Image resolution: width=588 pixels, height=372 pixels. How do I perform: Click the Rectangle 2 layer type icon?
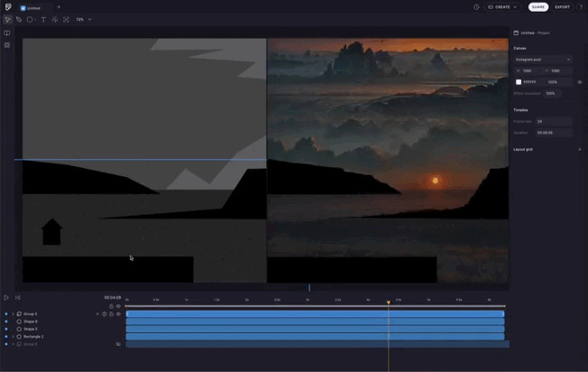(x=19, y=337)
